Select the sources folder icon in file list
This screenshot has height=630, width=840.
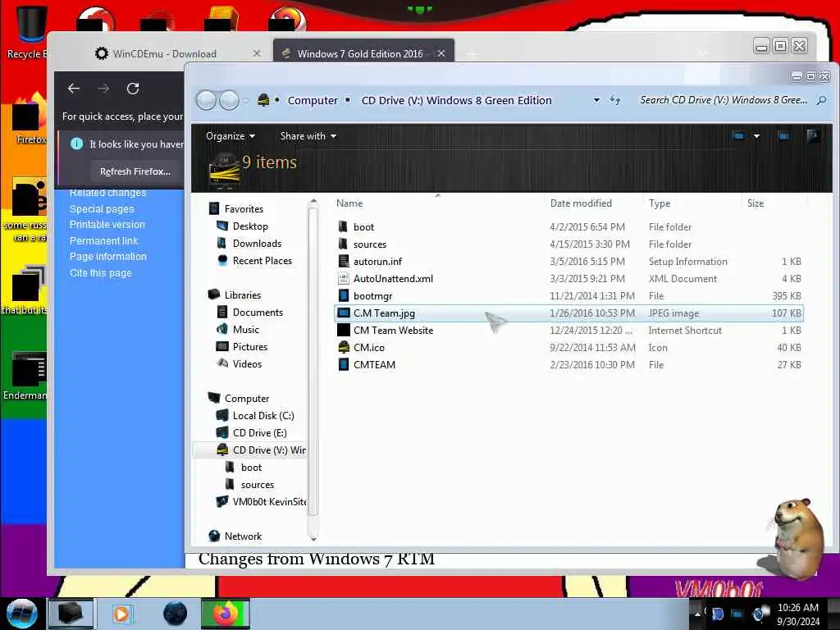[x=344, y=244]
